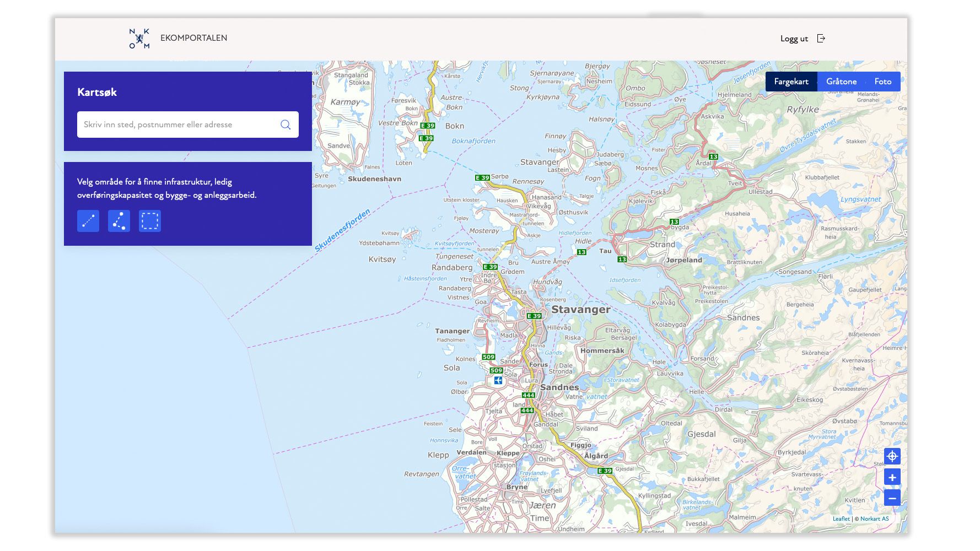
Task: Click the Ålgård label on the map
Action: tap(596, 456)
